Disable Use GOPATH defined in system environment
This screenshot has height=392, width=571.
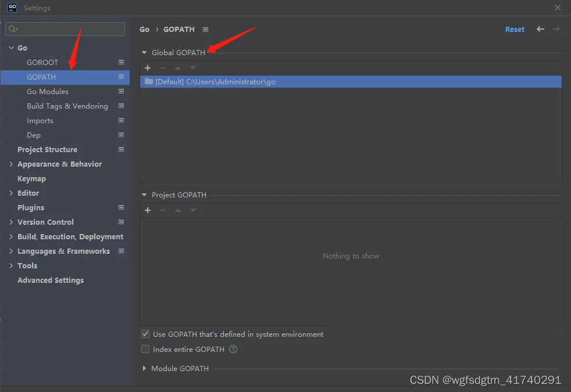click(x=145, y=334)
